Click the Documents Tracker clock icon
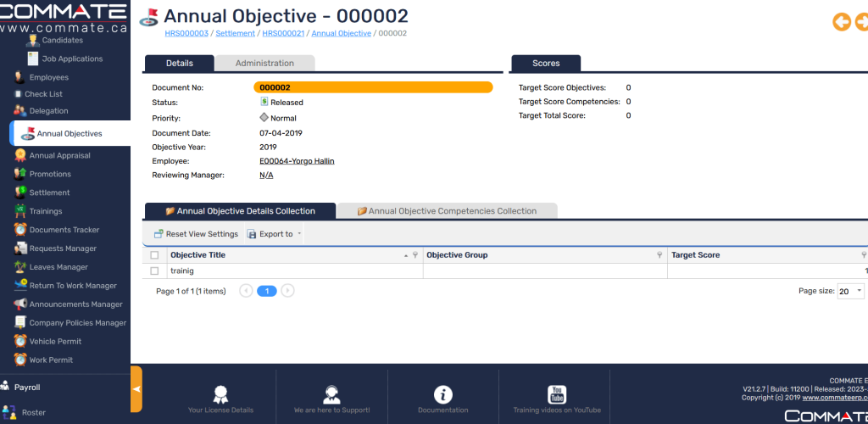Viewport: 868px width, 424px height. pyautogui.click(x=20, y=230)
